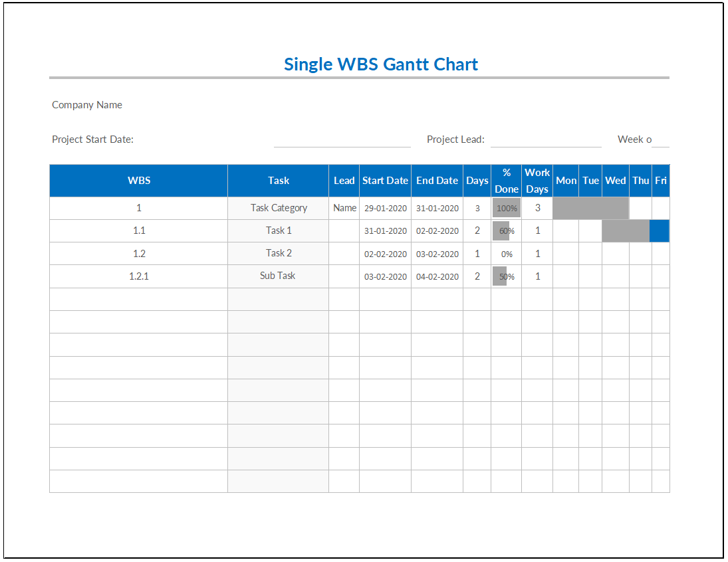This screenshot has width=728, height=562.
Task: Click the blue Friday Gantt block for Task 1
Action: point(660,231)
